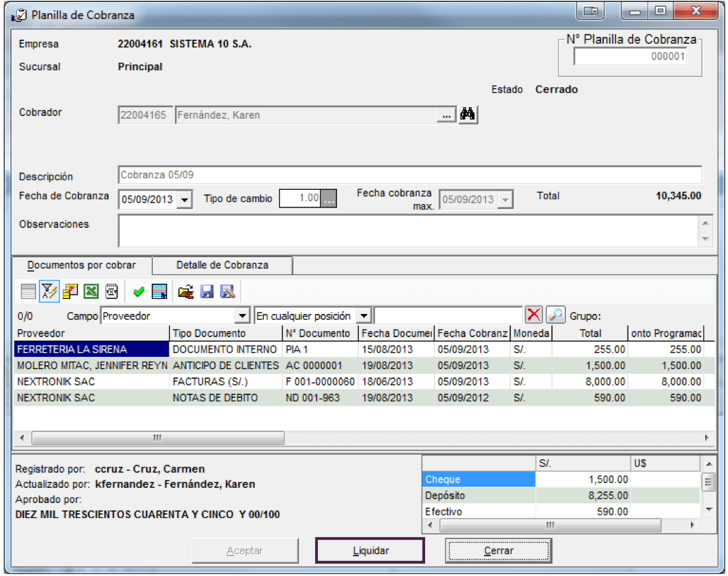Open 'En cualquier posición' dropdown
Viewport: 728px width, 576px height.
coord(364,316)
